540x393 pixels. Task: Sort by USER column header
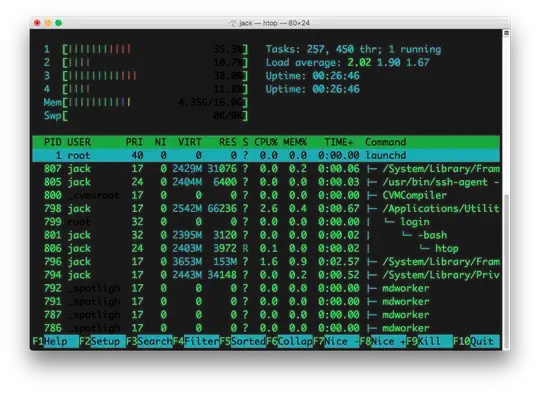(79, 142)
